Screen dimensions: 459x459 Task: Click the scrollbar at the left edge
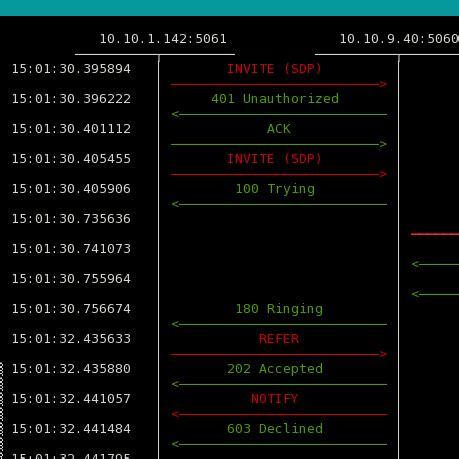[1, 411]
